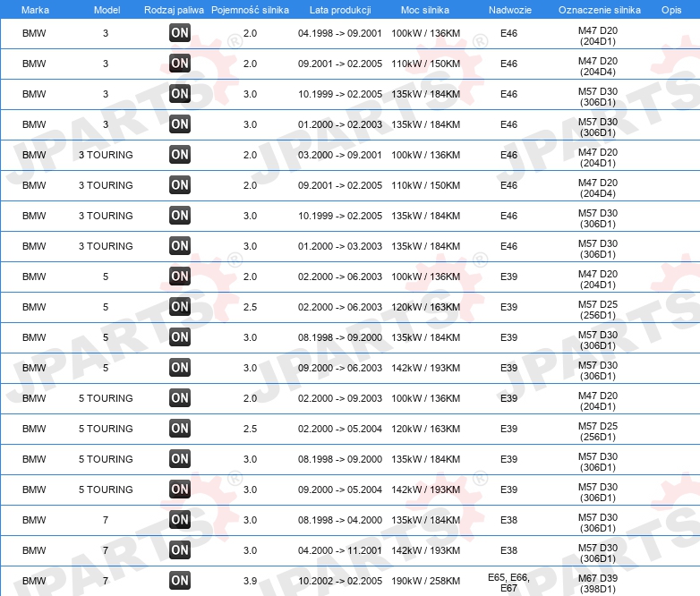Click the Marka column header
The height and width of the screenshot is (596, 700).
(35, 10)
